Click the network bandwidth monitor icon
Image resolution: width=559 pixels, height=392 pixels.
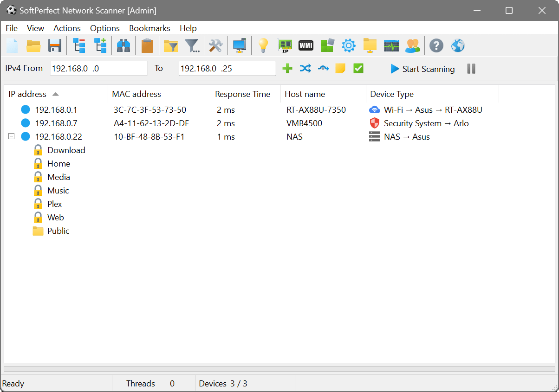[x=391, y=45]
